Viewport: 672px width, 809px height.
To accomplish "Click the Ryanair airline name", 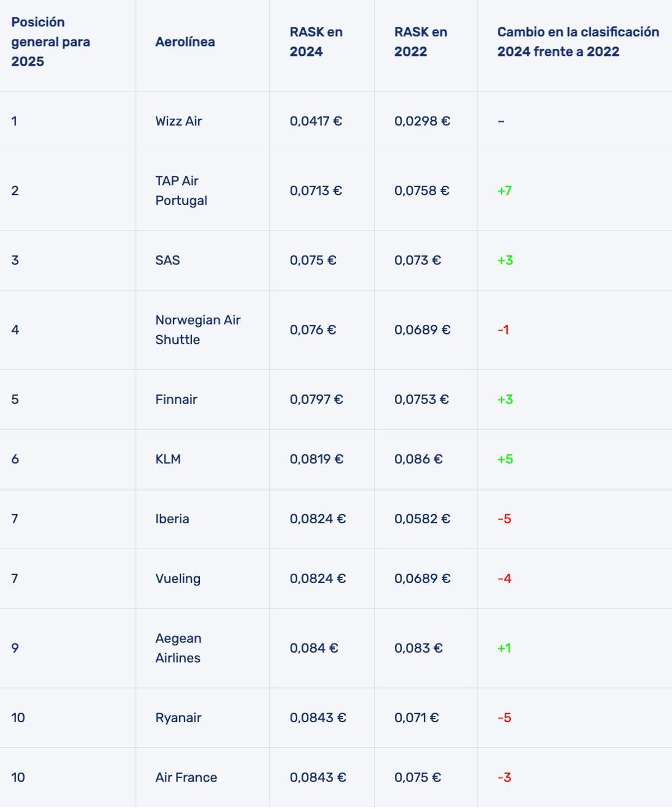I will pos(178,718).
